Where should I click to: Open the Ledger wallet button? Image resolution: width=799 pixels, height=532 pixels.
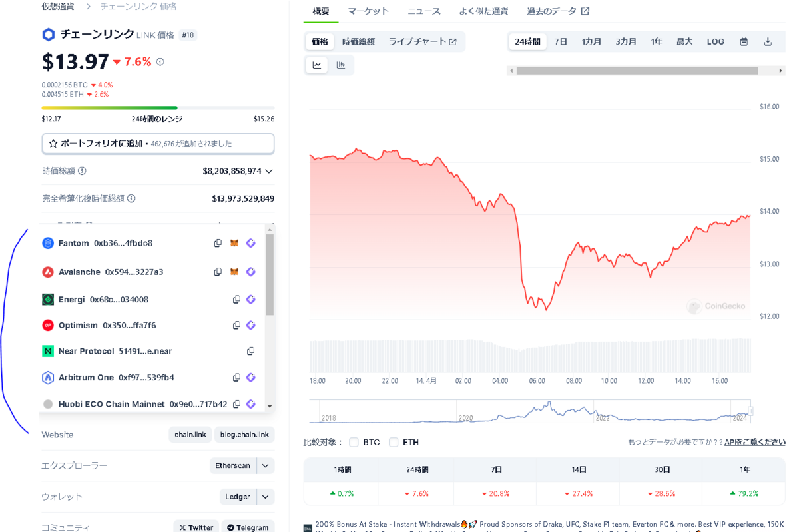[238, 497]
